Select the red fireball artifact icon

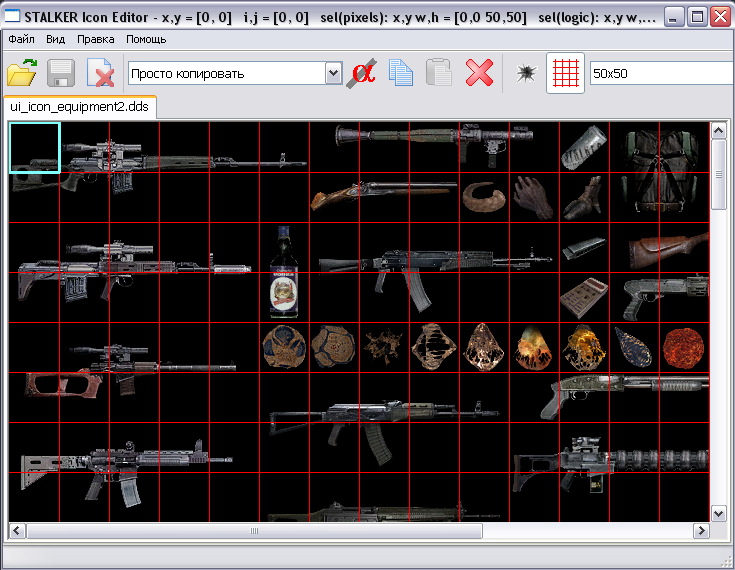(x=684, y=347)
